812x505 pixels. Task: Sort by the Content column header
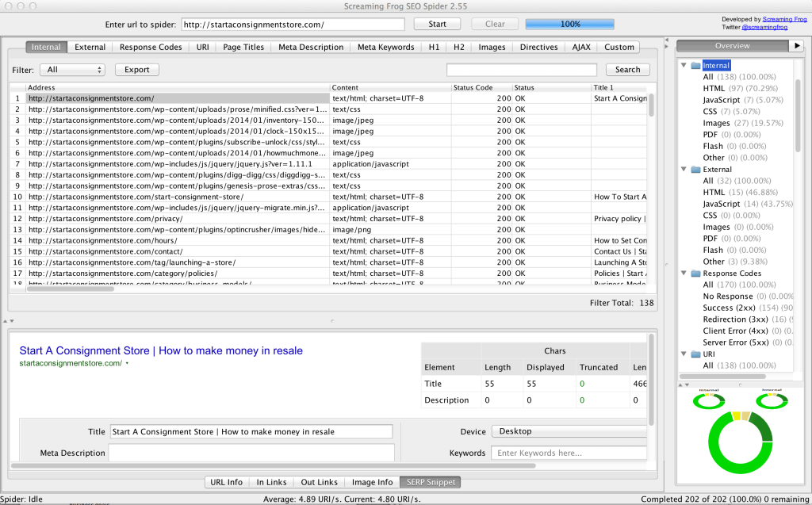(x=390, y=88)
